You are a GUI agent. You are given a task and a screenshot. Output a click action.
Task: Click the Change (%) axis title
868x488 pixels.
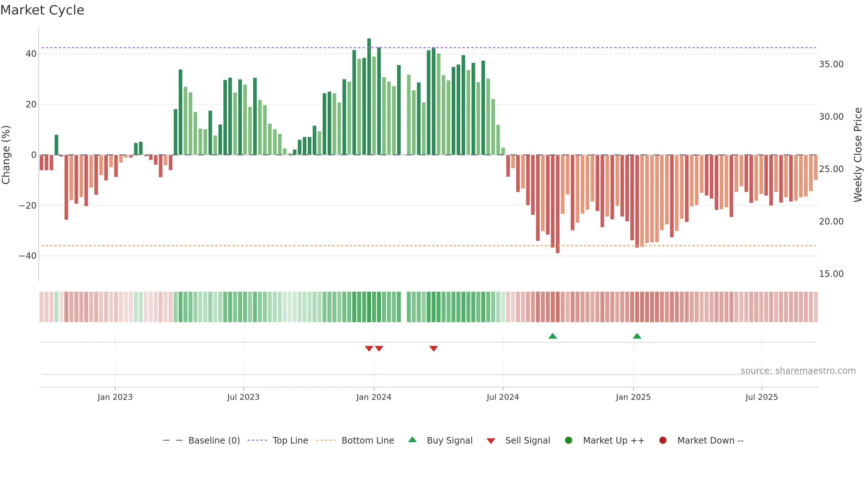coord(6,155)
